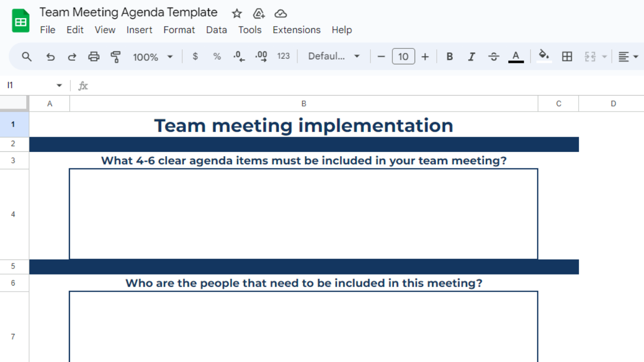The image size is (644, 362).
Task: Open the File menu
Action: (x=48, y=30)
